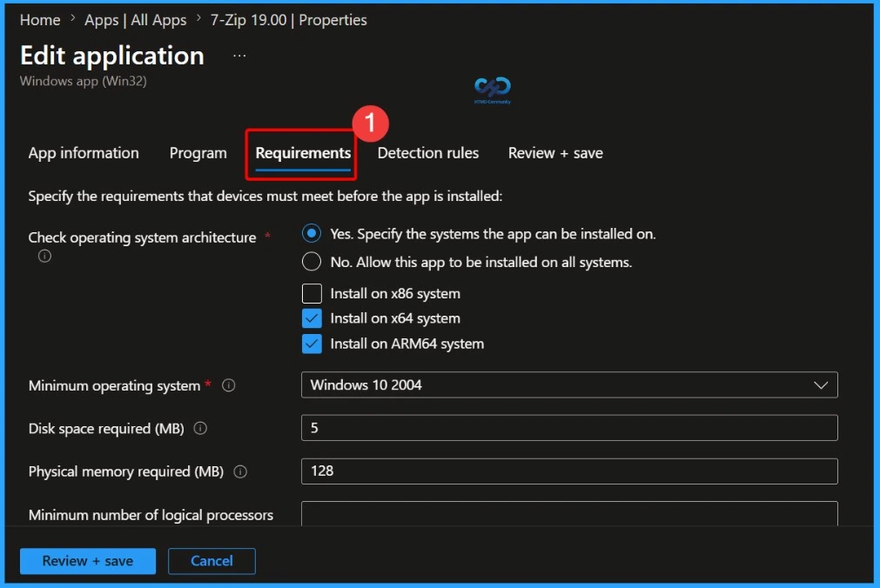
Task: Open the ellipsis menu beside Edit application
Action: point(239,56)
